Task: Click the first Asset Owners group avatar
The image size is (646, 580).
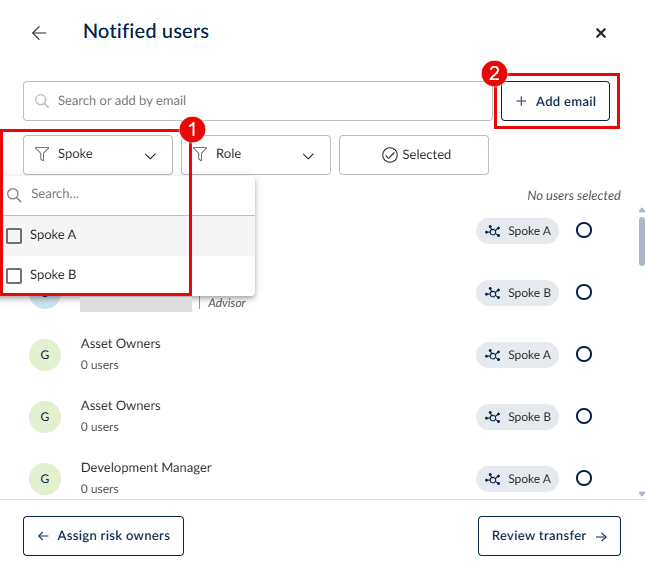Action: (x=44, y=355)
